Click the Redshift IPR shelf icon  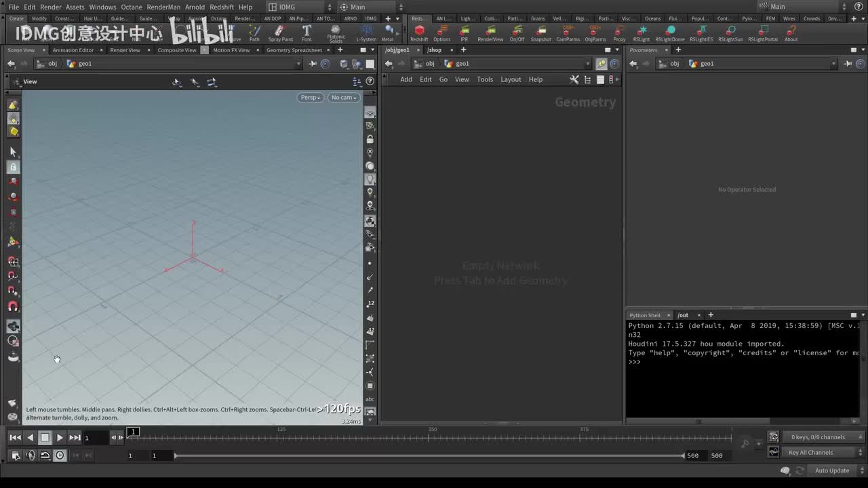click(x=464, y=32)
